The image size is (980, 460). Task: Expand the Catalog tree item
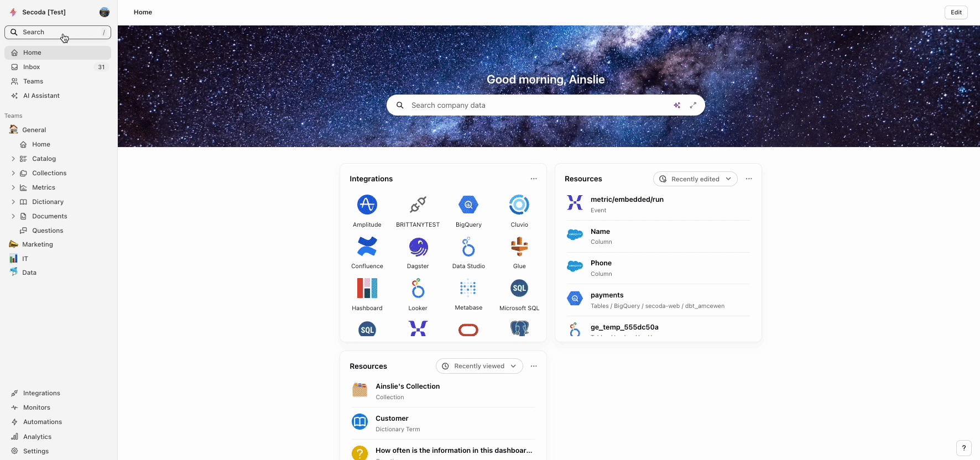click(x=13, y=159)
